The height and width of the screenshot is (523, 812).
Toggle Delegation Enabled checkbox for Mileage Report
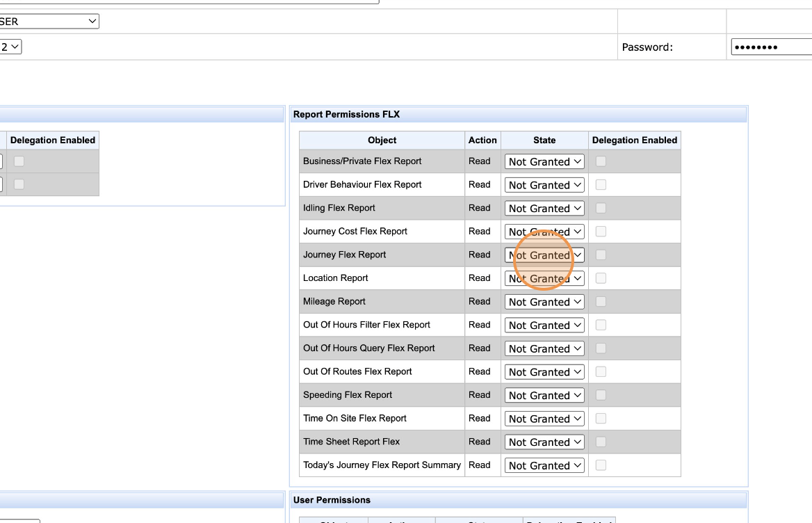click(601, 302)
